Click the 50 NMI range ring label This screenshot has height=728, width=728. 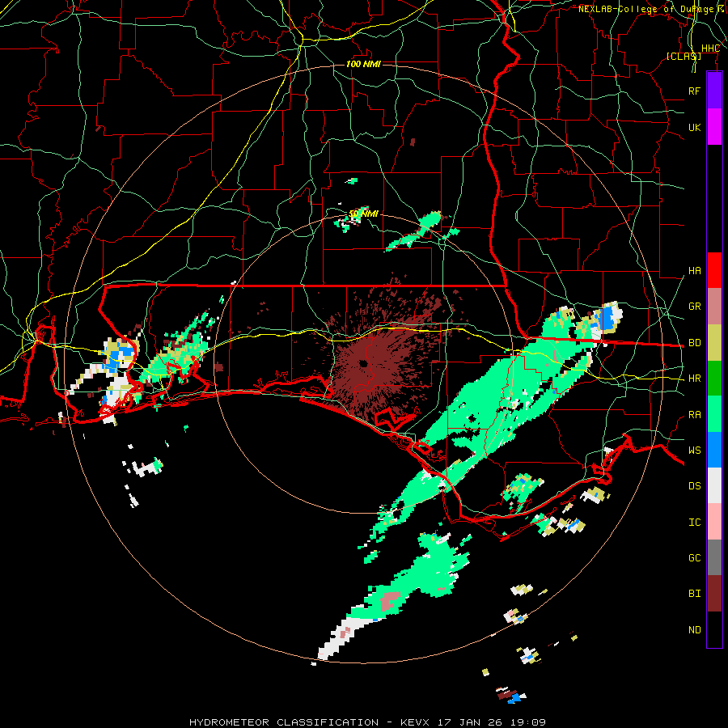[x=363, y=214]
